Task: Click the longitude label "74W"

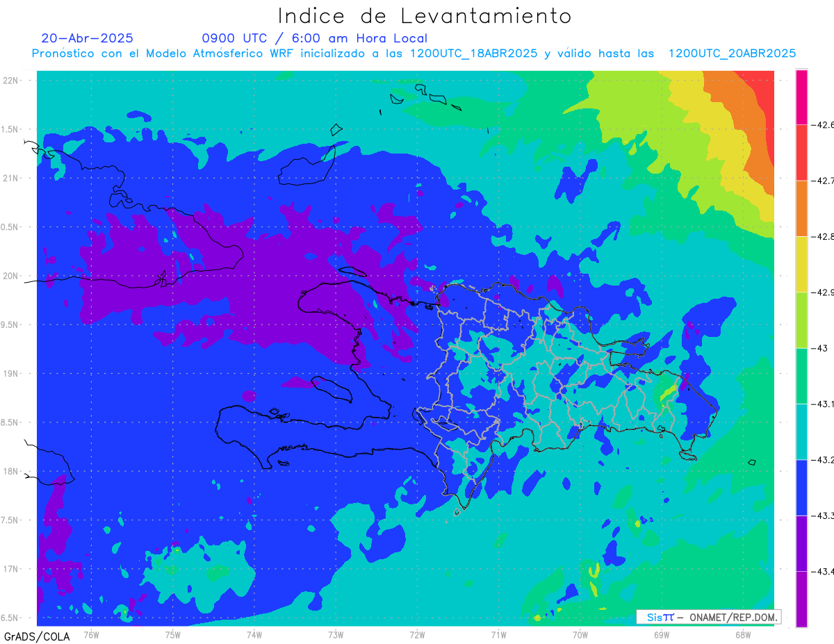Action: pos(254,635)
